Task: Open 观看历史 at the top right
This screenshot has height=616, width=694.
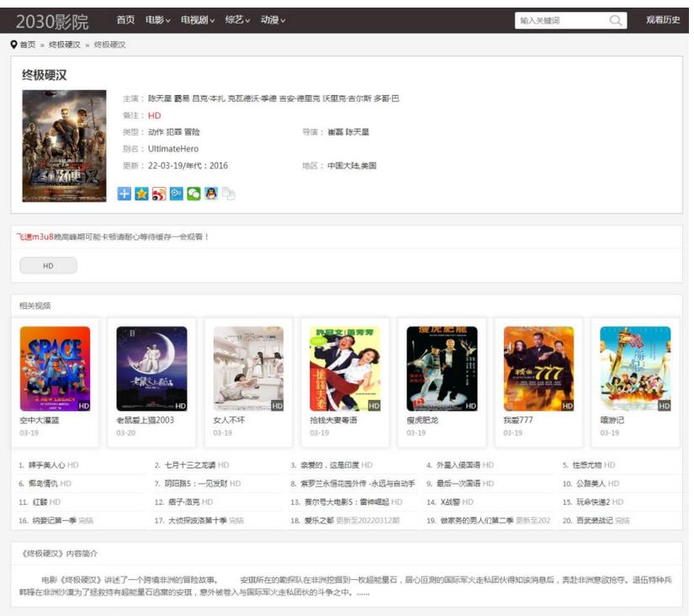Action: coord(663,17)
